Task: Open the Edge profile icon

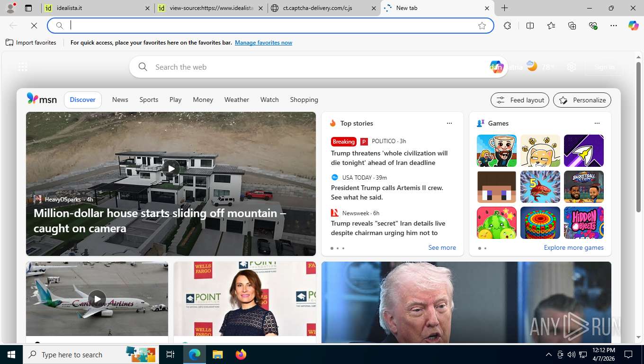Action: click(x=10, y=8)
